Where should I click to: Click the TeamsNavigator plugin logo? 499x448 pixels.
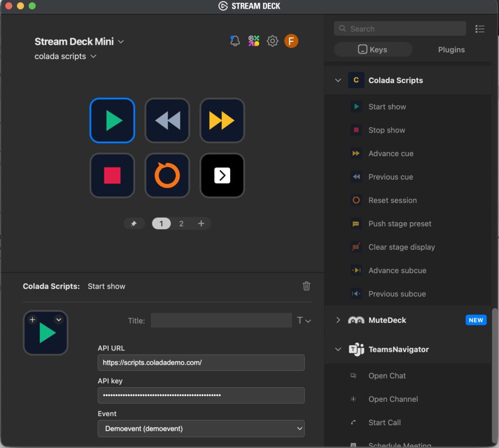coord(356,350)
